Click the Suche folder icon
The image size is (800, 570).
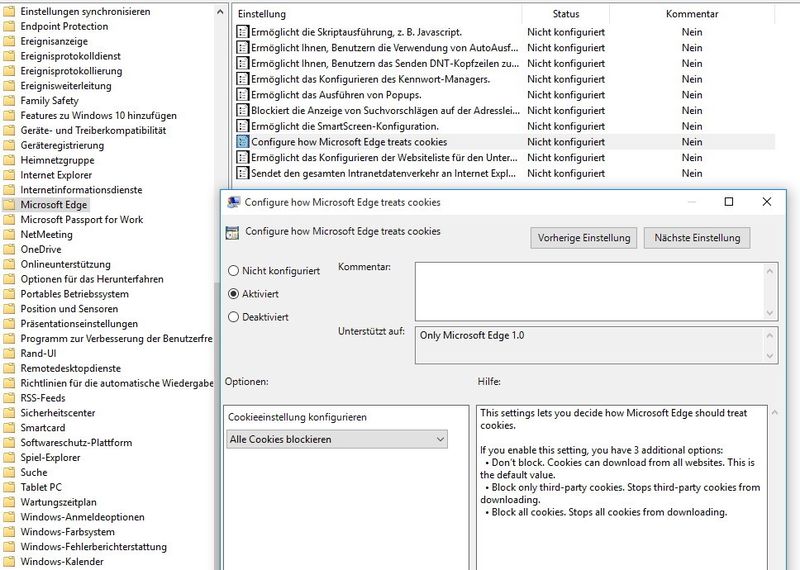9,473
